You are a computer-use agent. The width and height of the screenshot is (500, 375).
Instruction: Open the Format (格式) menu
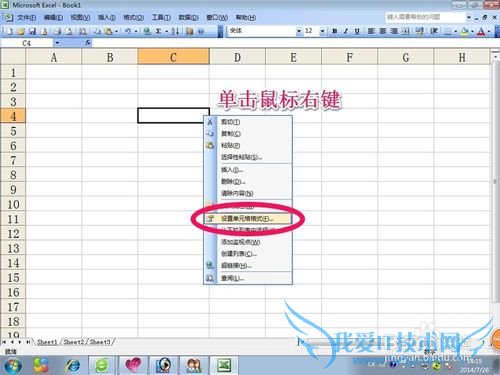(x=133, y=17)
